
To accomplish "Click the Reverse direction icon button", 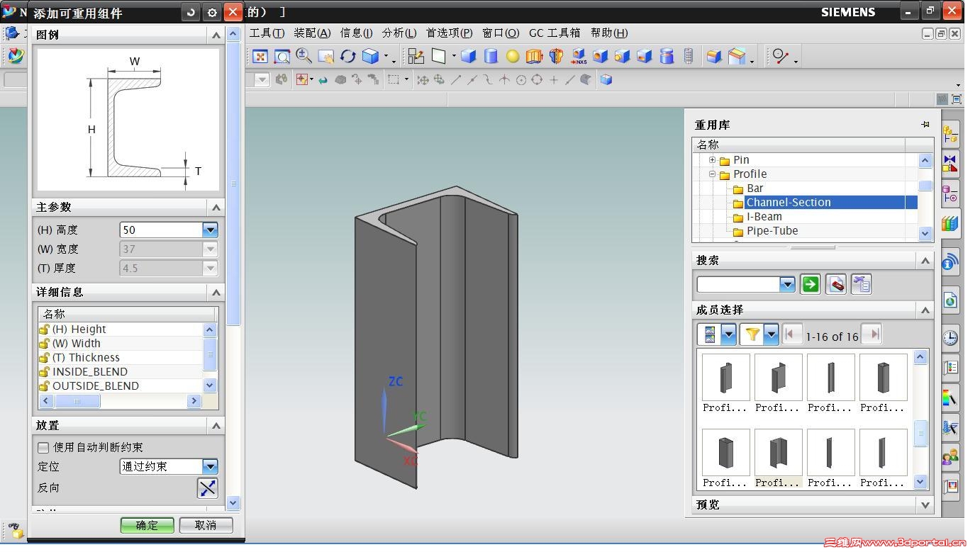I will pyautogui.click(x=207, y=488).
